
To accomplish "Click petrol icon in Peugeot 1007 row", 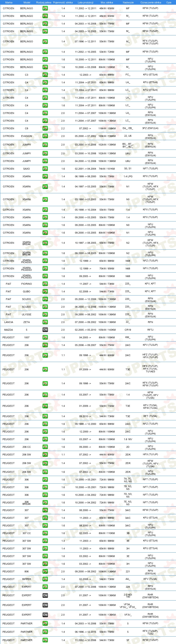I will (x=45, y=337).
